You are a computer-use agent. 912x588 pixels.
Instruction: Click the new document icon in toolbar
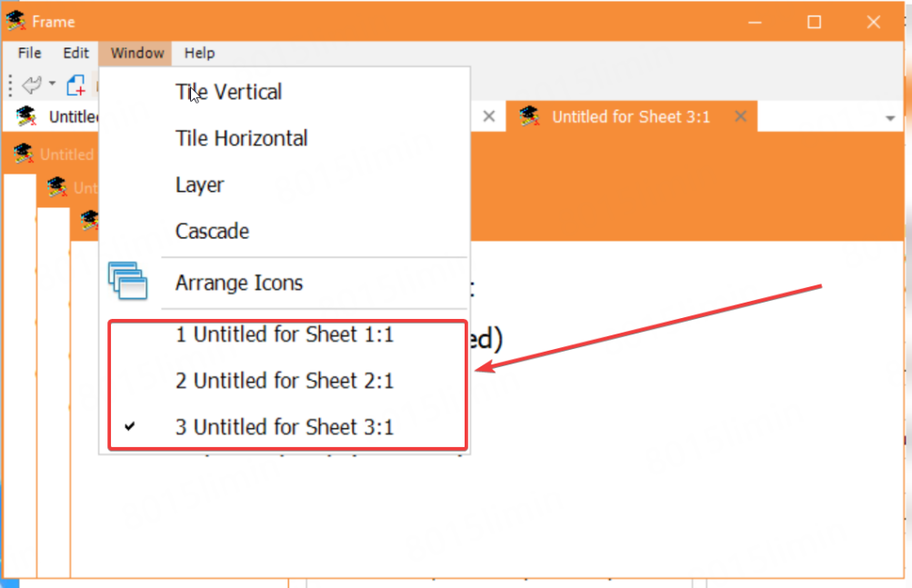coord(76,85)
